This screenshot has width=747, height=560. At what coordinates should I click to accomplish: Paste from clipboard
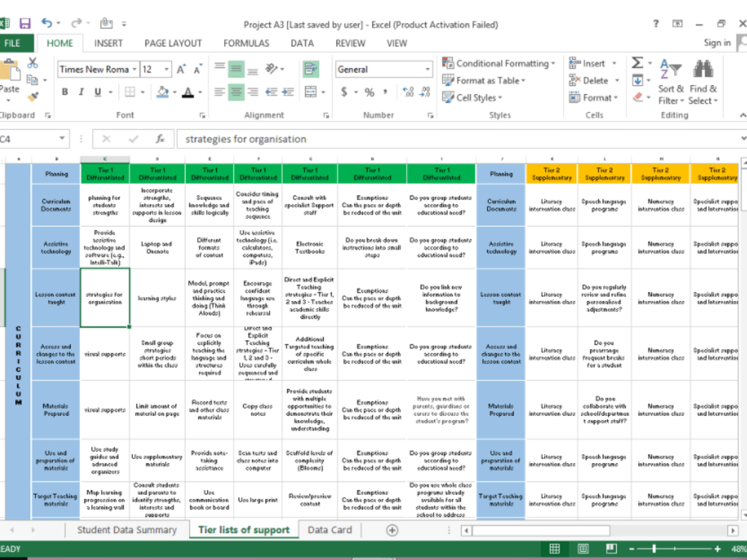coord(10,78)
